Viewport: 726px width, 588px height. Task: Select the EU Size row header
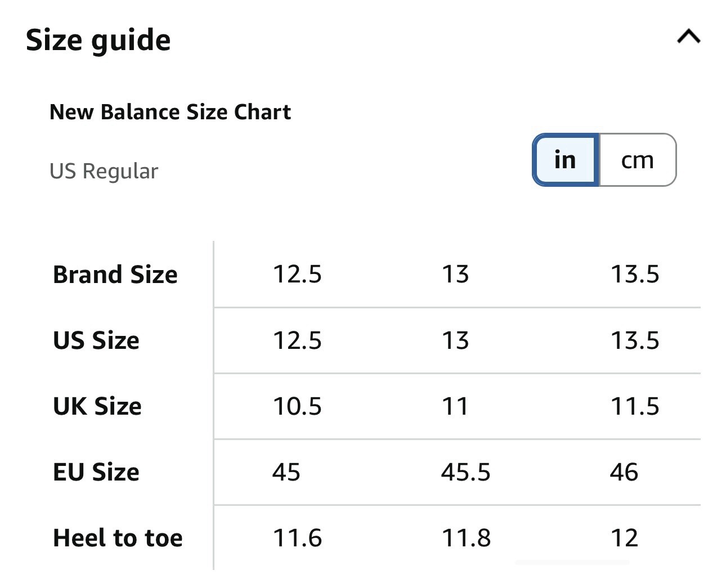[96, 472]
